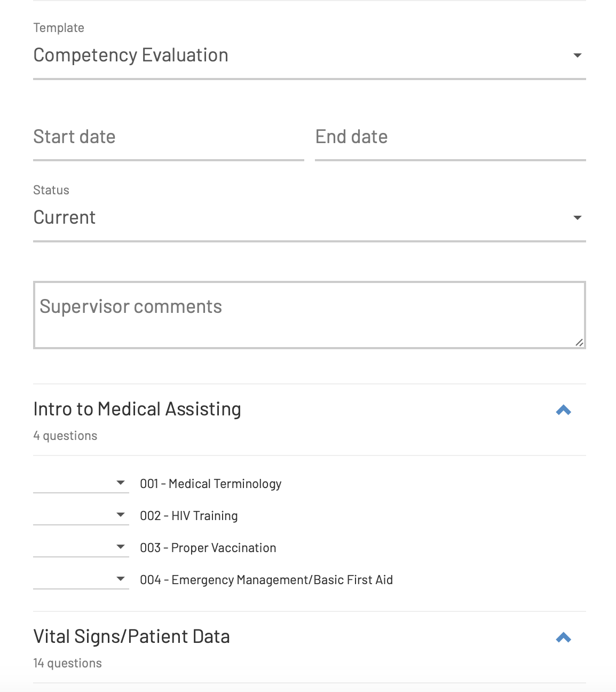
Task: Focus the Supervisor comments text area
Action: pos(310,315)
